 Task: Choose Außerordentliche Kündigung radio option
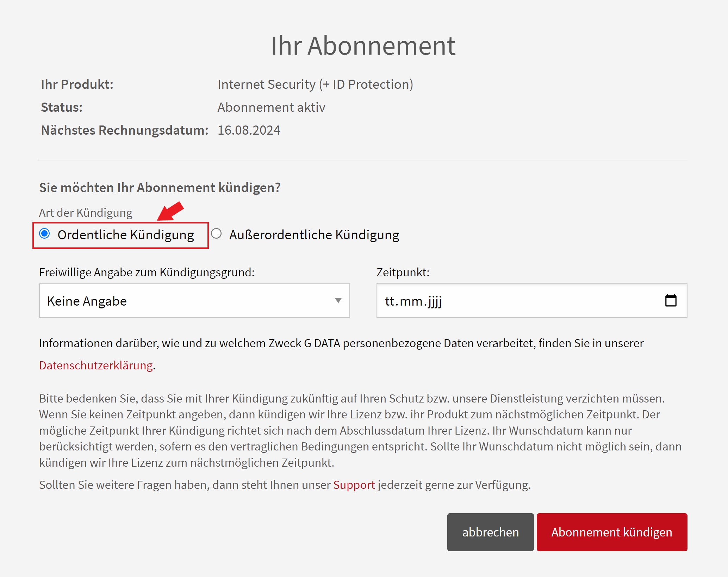click(216, 234)
